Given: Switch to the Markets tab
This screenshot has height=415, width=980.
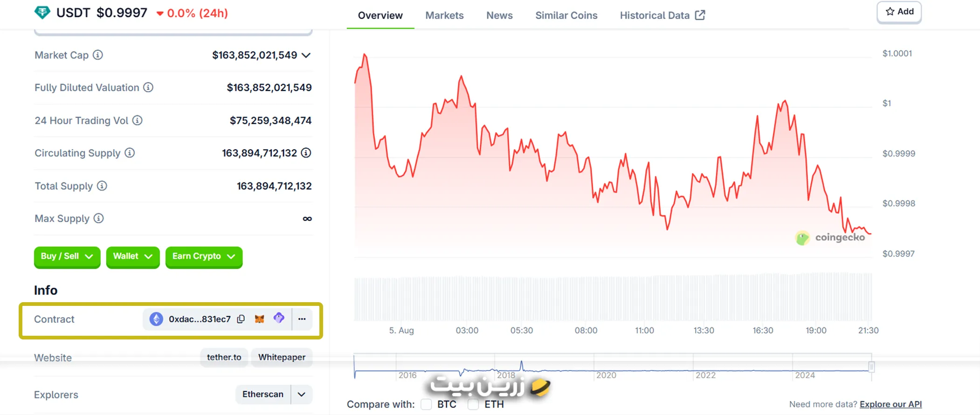Looking at the screenshot, I should click(444, 15).
